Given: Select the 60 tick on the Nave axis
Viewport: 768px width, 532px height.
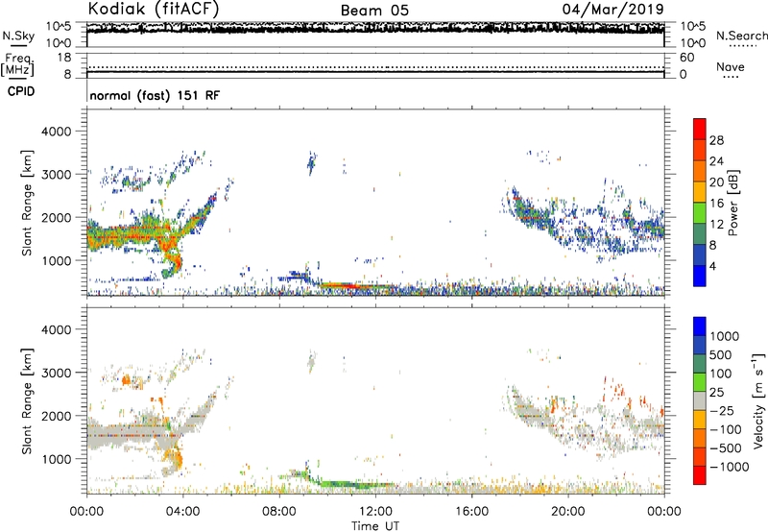Looking at the screenshot, I should (x=686, y=58).
